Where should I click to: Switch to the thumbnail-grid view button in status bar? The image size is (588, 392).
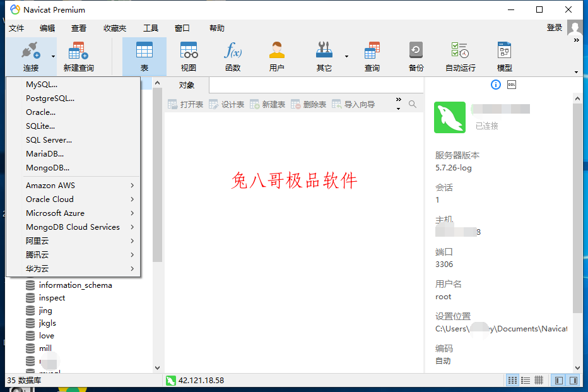coord(512,381)
